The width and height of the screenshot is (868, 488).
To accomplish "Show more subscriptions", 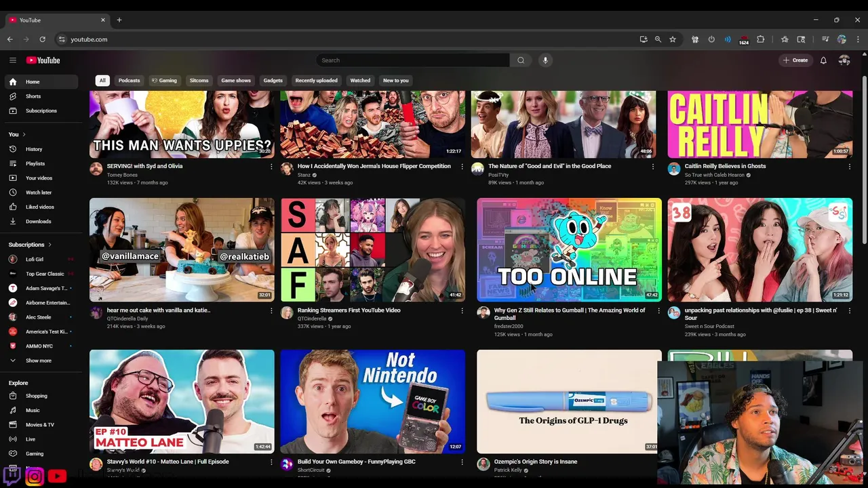I will point(41,361).
